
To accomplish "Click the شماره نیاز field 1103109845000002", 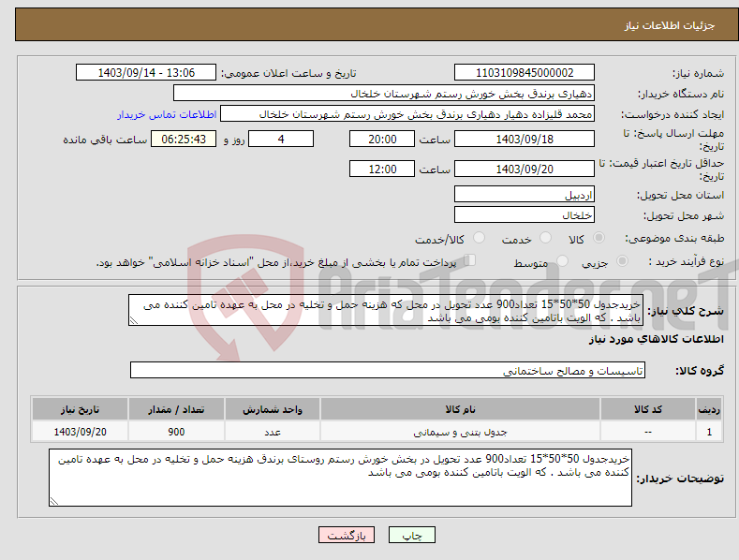I will [x=525, y=73].
